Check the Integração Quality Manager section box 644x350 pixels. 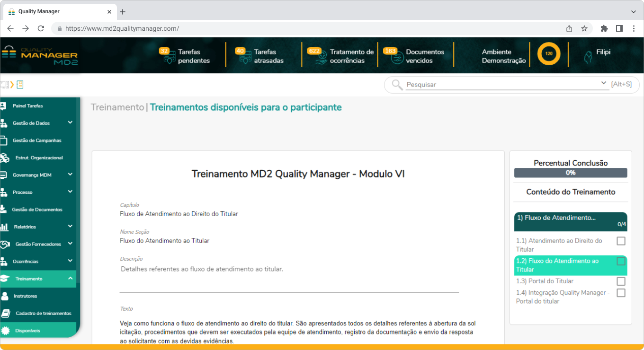coord(621,293)
